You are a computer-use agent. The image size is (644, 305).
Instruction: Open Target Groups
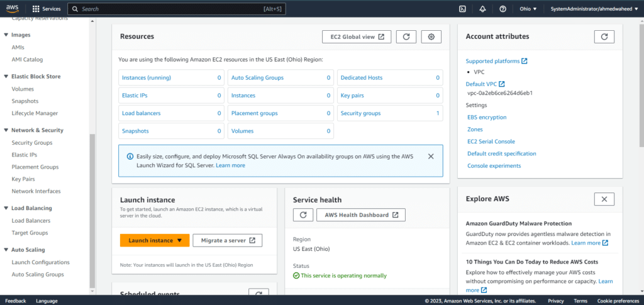30,233
